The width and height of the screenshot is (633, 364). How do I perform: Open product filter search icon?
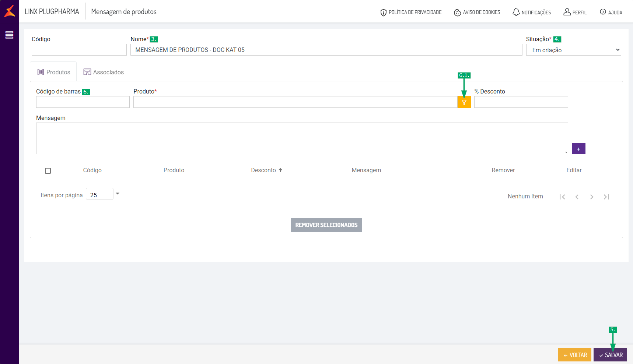464,102
